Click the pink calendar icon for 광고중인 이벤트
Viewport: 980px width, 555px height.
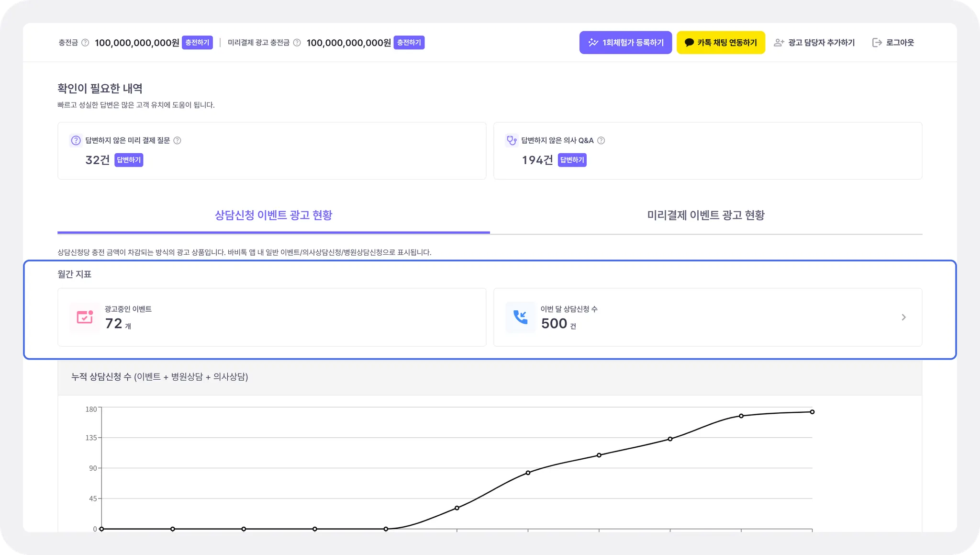pyautogui.click(x=85, y=317)
